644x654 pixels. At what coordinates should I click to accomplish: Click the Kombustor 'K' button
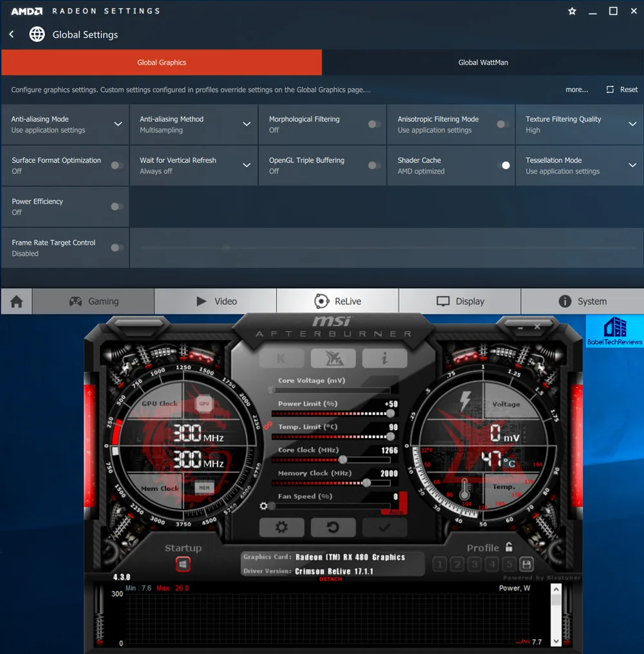(281, 358)
